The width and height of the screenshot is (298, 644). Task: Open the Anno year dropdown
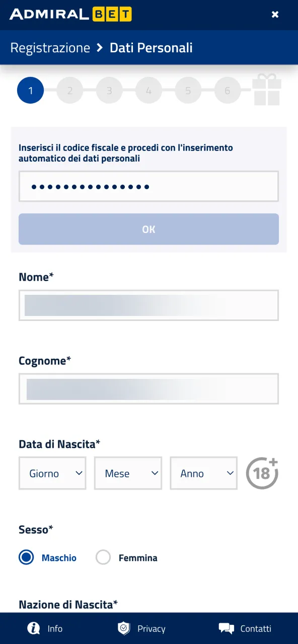204,473
